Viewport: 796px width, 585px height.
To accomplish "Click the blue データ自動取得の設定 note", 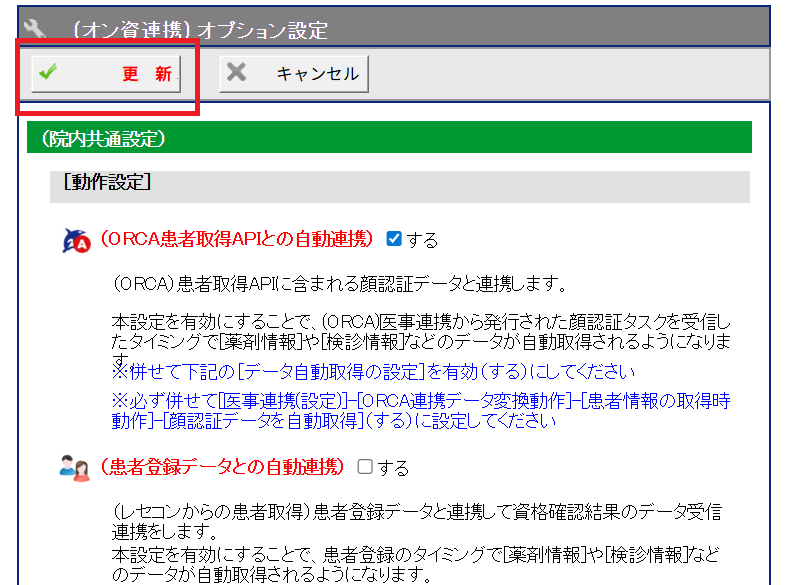I will (373, 372).
